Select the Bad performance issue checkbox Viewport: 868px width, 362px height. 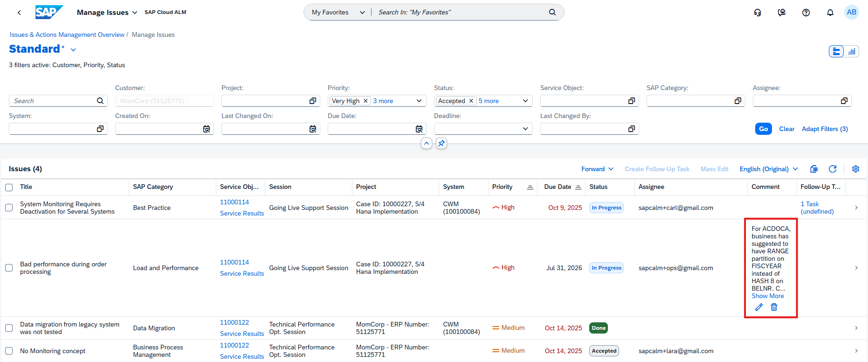9,268
